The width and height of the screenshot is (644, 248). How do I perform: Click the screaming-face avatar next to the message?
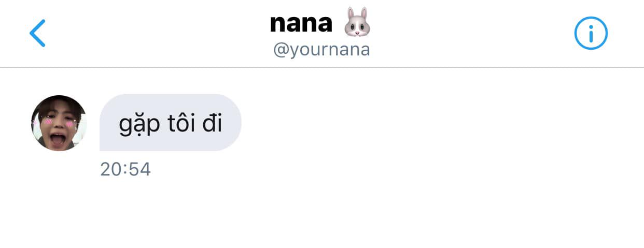coord(59,123)
